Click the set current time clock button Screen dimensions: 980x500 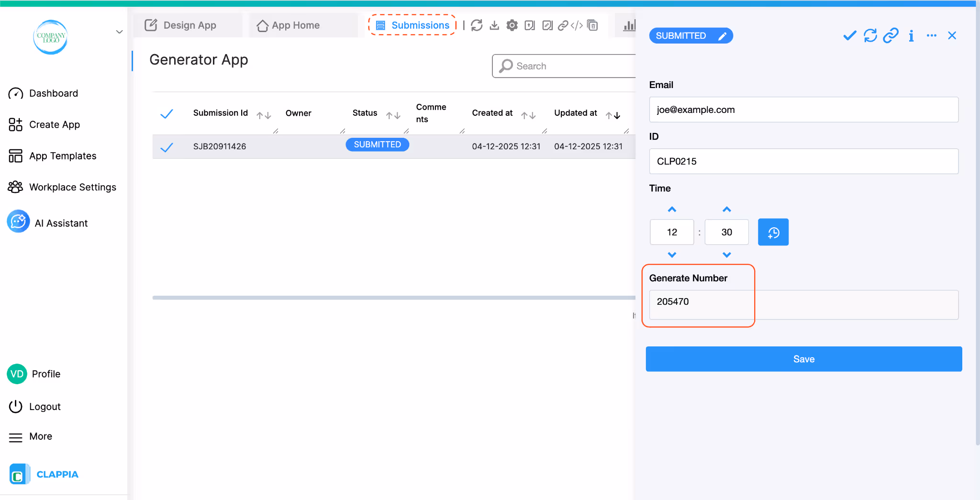tap(773, 233)
